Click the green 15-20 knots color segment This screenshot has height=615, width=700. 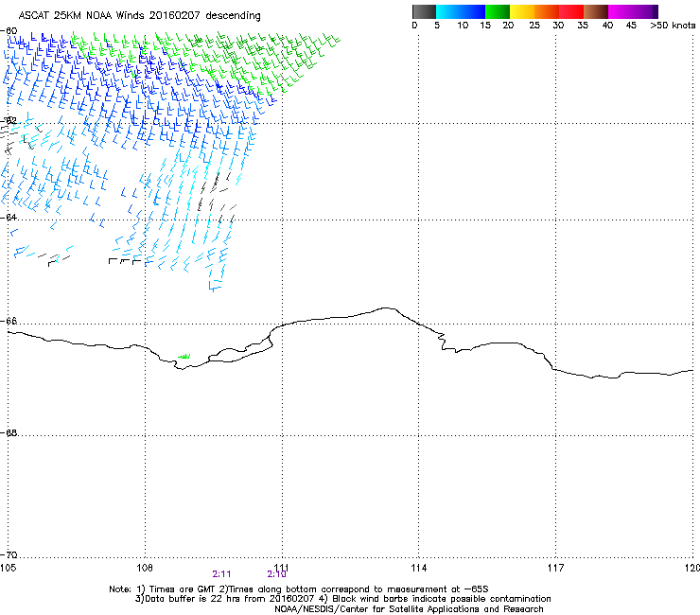498,11
